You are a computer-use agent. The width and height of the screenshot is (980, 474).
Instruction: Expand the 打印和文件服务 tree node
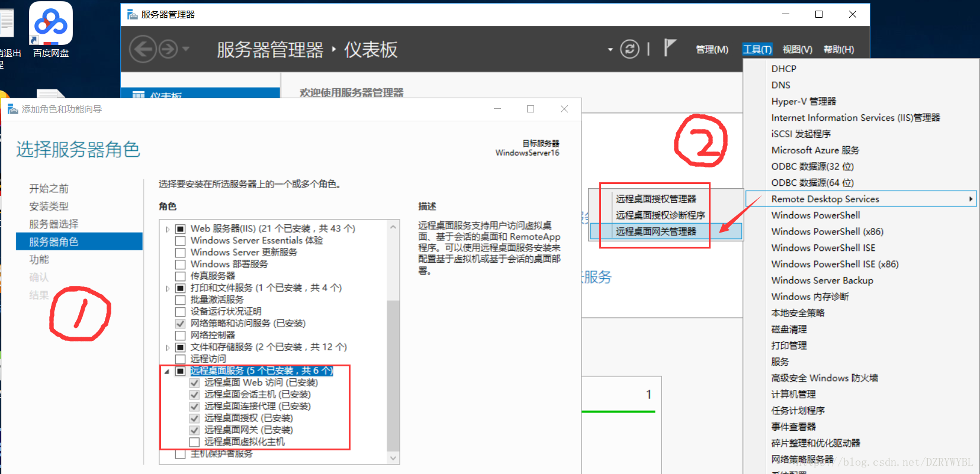pyautogui.click(x=168, y=288)
